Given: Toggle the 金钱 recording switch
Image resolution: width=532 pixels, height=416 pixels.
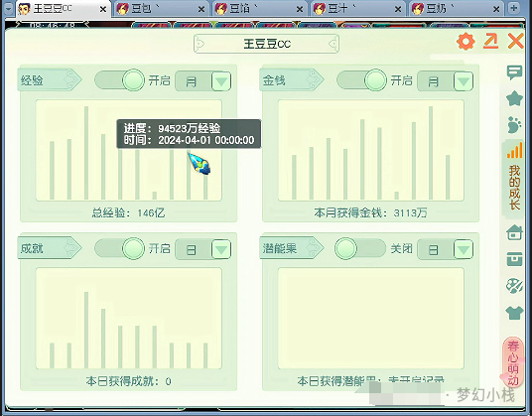Looking at the screenshot, I should tap(361, 80).
